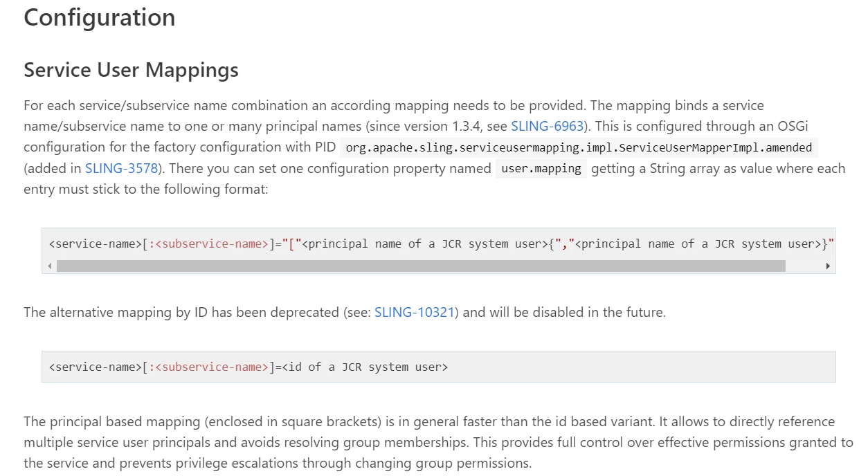Click the ServiceUserMapperImpl.amended PID inline code
The width and height of the screenshot is (868, 476).
(x=579, y=147)
